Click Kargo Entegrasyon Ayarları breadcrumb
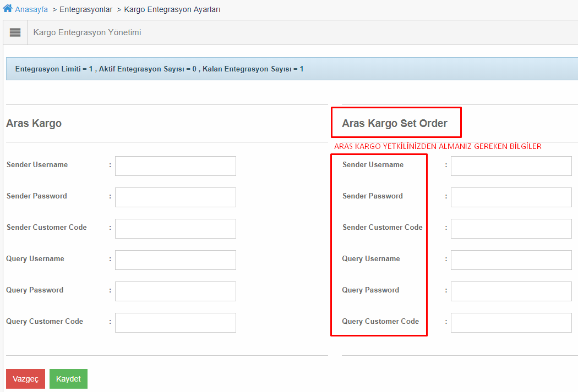 [172, 9]
